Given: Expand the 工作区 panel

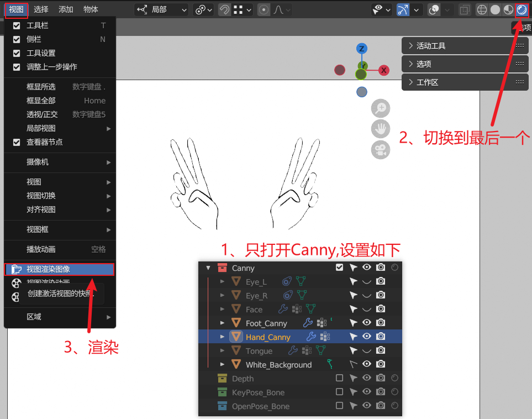Looking at the screenshot, I should 465,82.
